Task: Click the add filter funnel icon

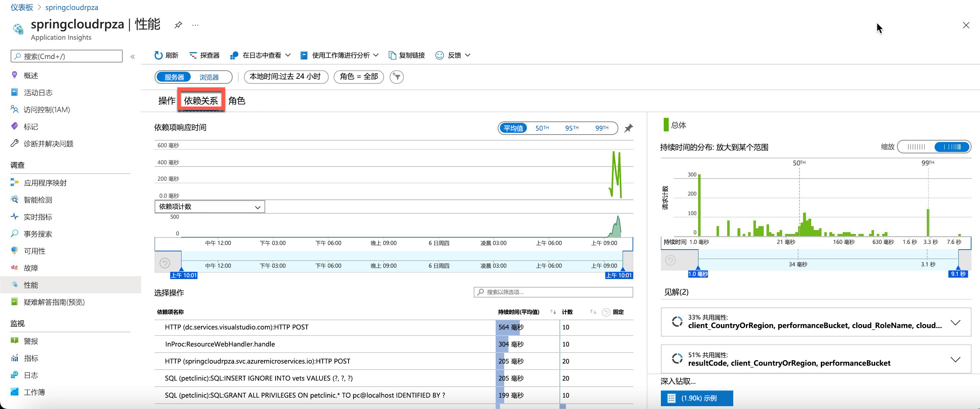Action: pos(396,77)
